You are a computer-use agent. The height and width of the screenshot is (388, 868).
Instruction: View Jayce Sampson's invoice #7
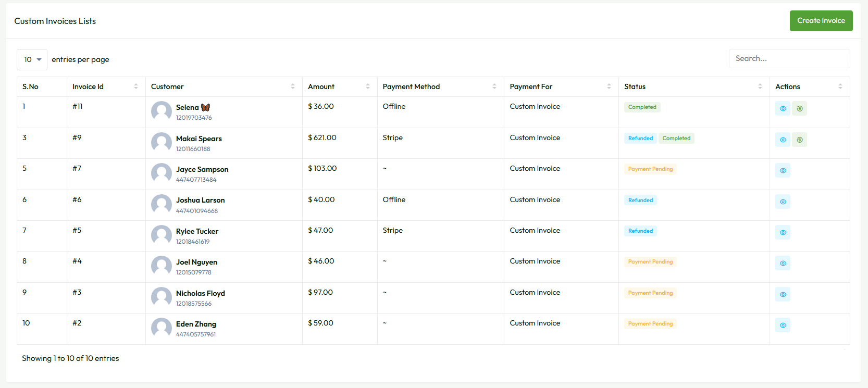click(783, 170)
